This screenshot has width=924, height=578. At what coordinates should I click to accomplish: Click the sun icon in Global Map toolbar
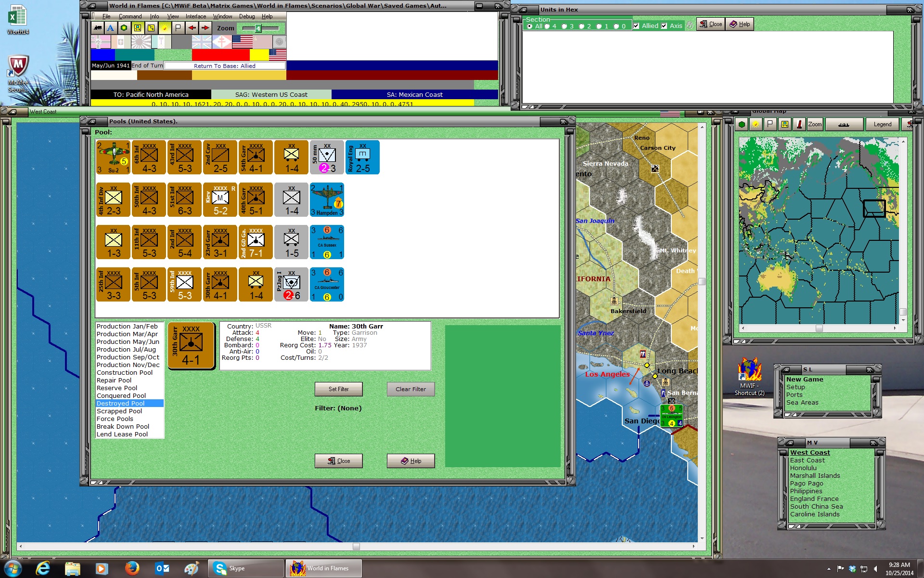tap(756, 124)
